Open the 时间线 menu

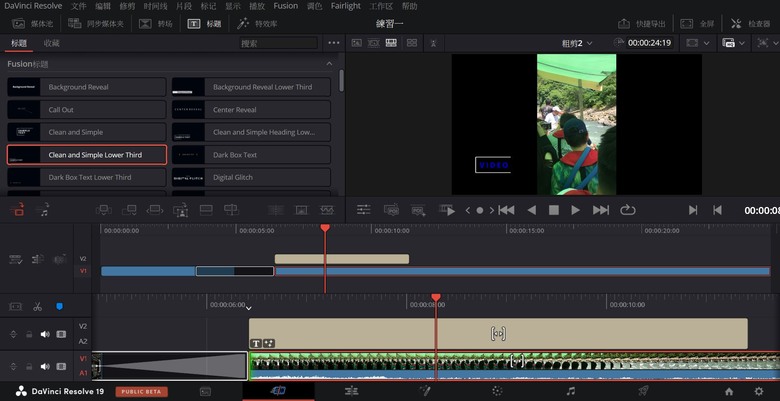coord(155,6)
